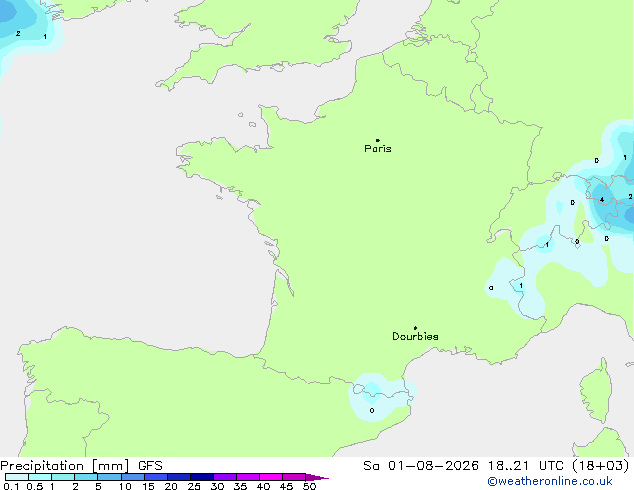634x490 pixels.
Task: Select legend swatch between 45 and 50
Action: pos(294,477)
